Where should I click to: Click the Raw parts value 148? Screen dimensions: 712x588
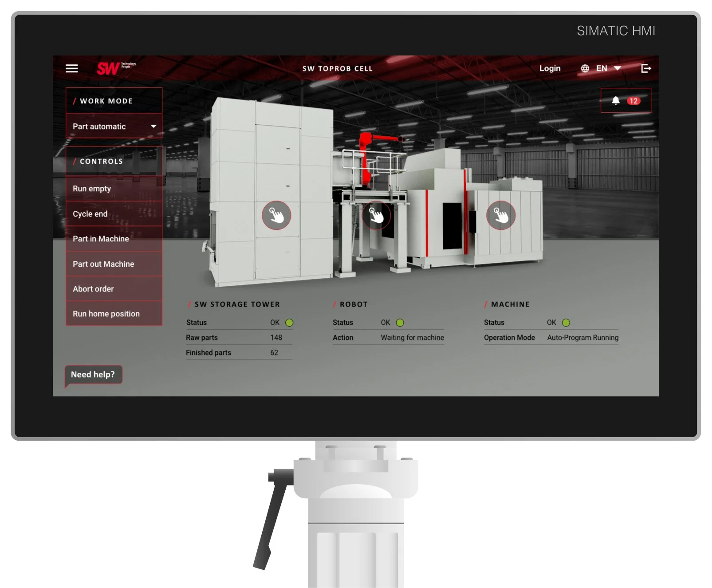coord(276,338)
